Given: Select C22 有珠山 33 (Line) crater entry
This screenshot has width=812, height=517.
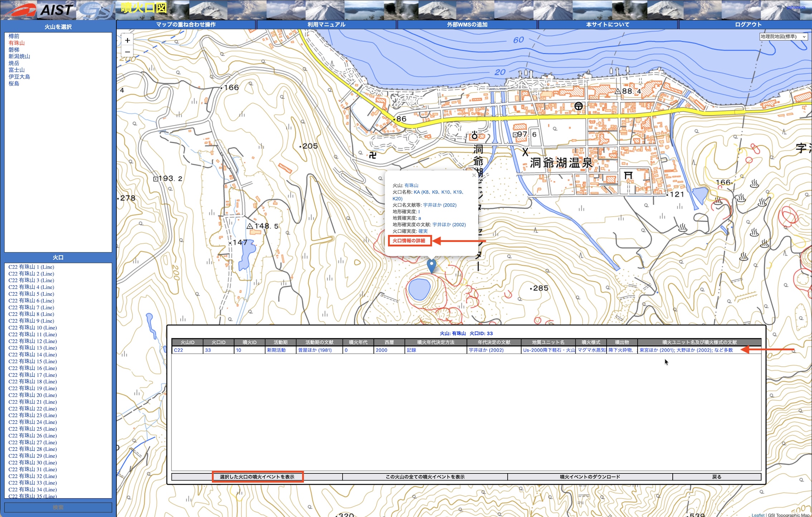Looking at the screenshot, I should tap(33, 483).
